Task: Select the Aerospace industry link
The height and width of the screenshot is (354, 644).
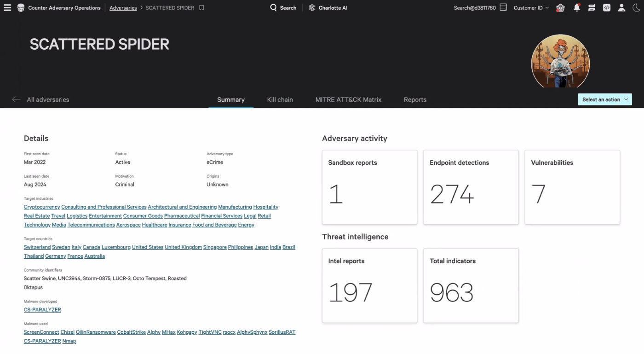Action: [x=128, y=225]
